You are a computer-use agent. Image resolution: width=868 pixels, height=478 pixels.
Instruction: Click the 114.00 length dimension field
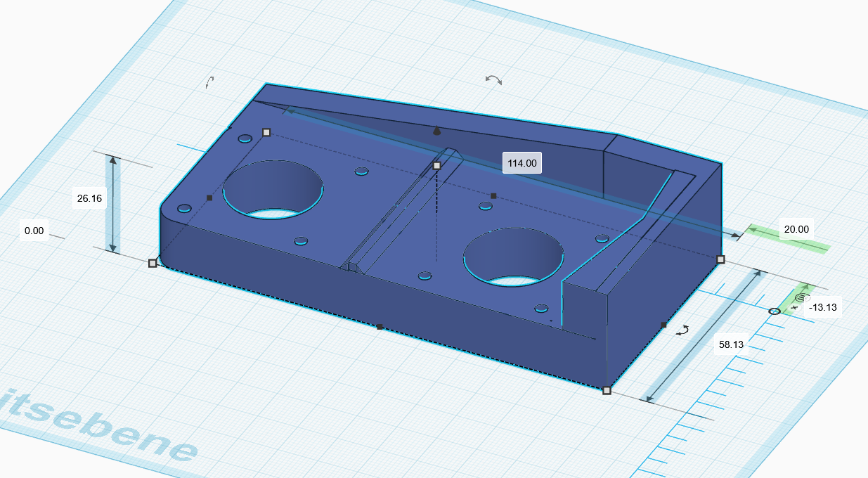522,163
